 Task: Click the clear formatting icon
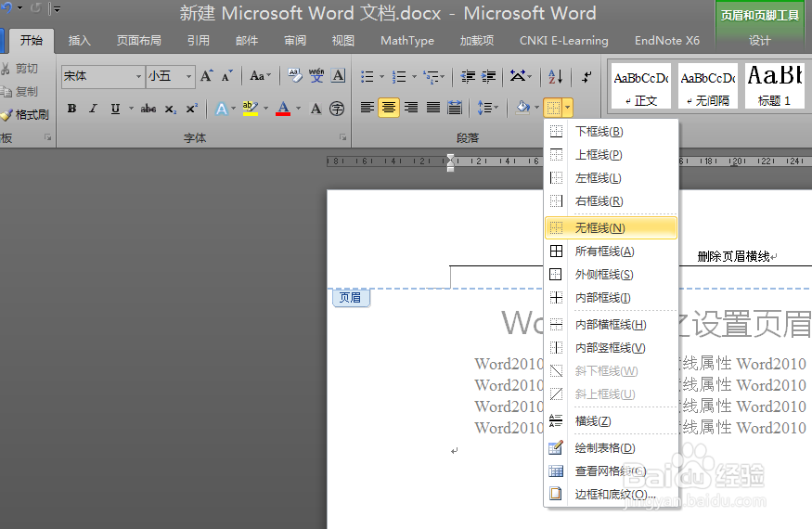[x=295, y=76]
